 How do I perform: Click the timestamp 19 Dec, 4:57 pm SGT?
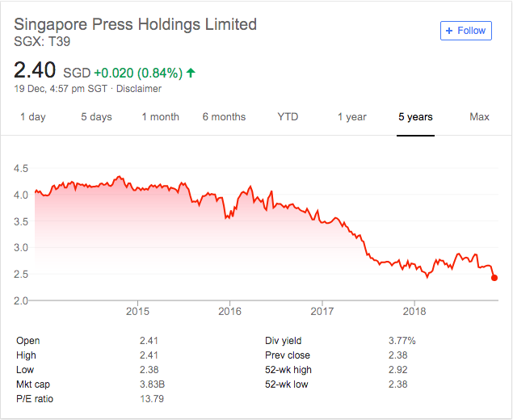point(61,89)
